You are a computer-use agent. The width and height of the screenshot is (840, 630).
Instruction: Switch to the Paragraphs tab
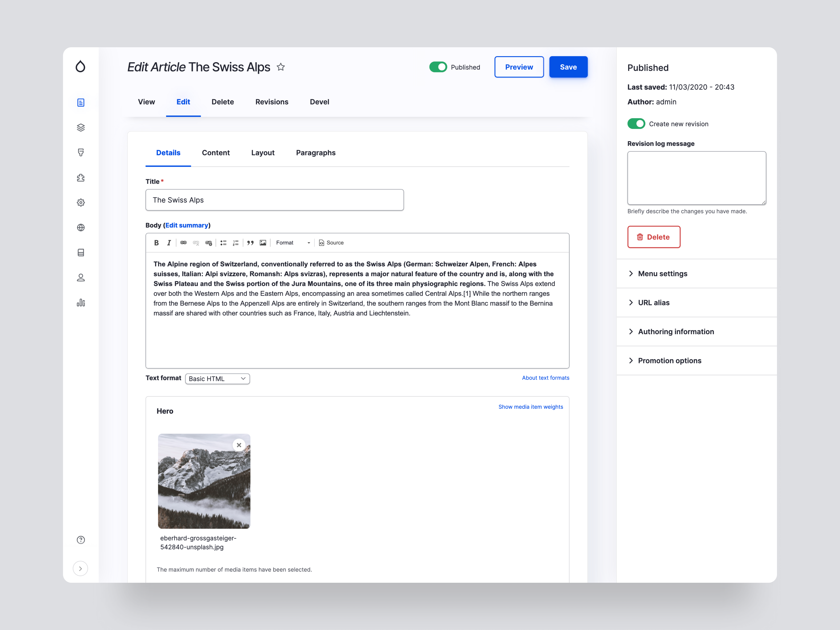[316, 153]
